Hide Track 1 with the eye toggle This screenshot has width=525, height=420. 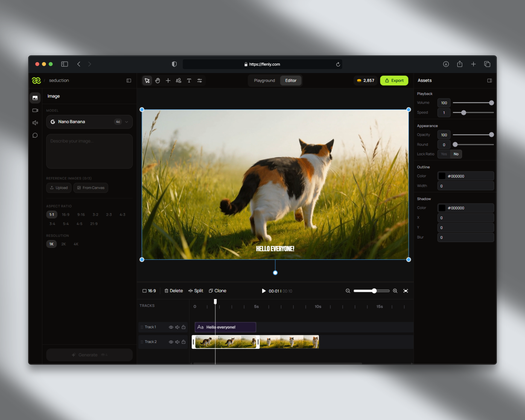point(171,327)
